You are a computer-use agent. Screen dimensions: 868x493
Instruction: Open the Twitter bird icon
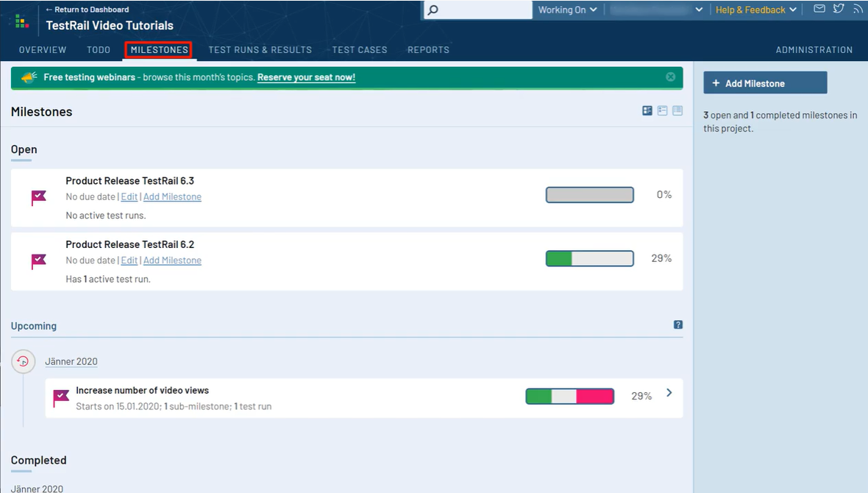[839, 8]
